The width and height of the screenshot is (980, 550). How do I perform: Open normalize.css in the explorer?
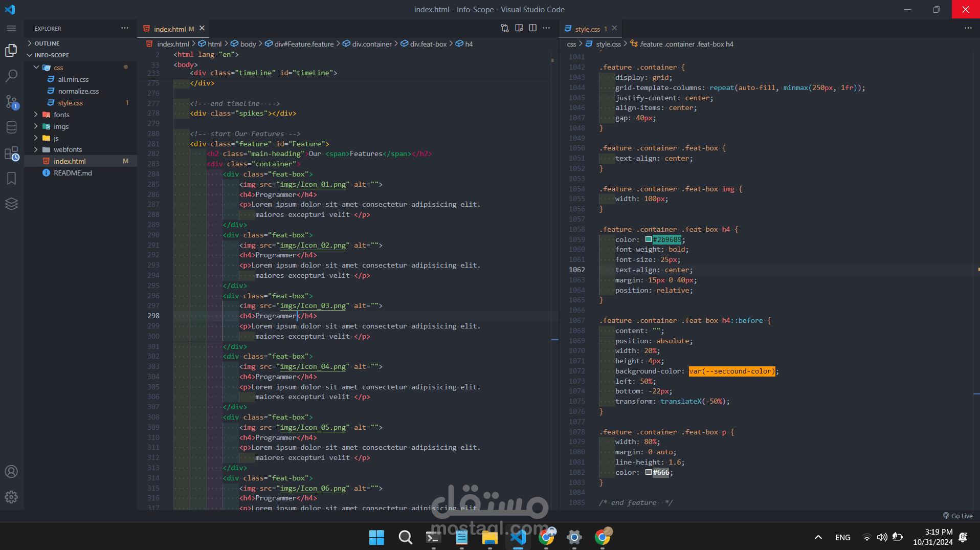81,91
